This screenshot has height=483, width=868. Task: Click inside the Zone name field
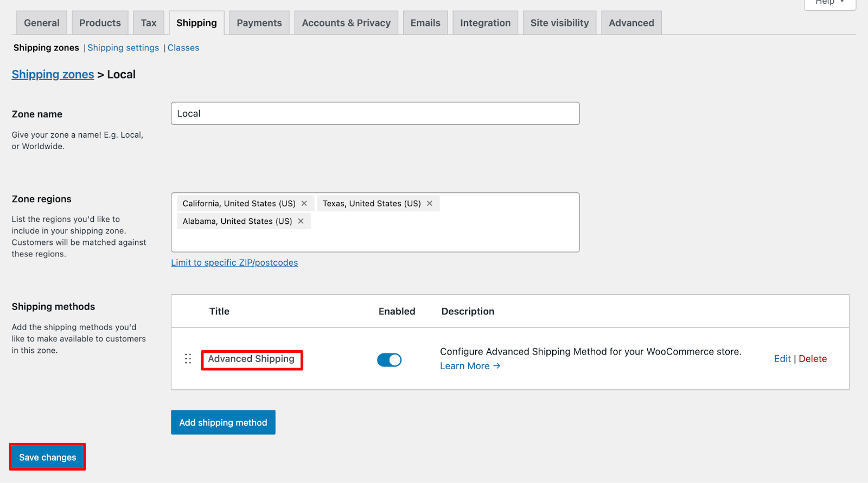click(375, 113)
